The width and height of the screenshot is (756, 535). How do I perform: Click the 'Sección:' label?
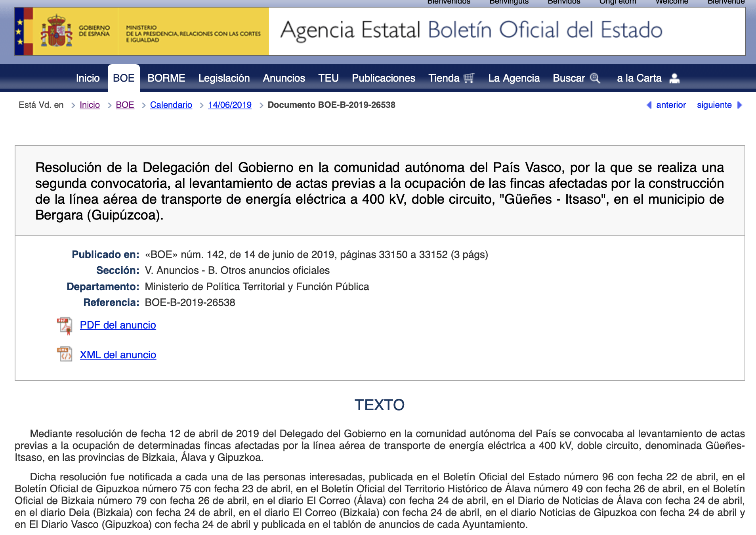pos(118,270)
